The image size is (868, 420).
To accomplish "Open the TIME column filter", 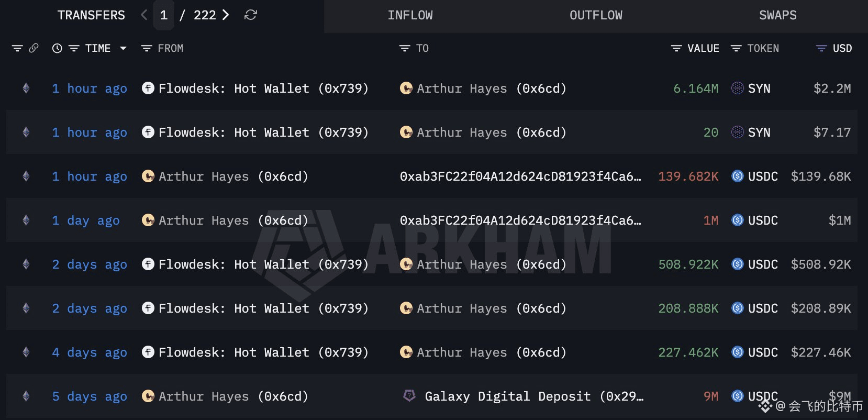I will 74,48.
